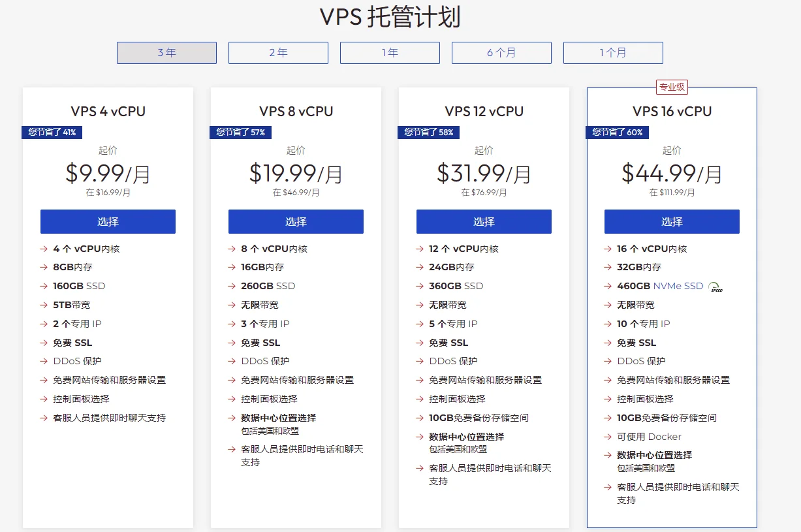Click 客服人员提供即时聊天支持 in VPS 4 vCPU
Screen dimensions: 801x532
click(x=109, y=418)
